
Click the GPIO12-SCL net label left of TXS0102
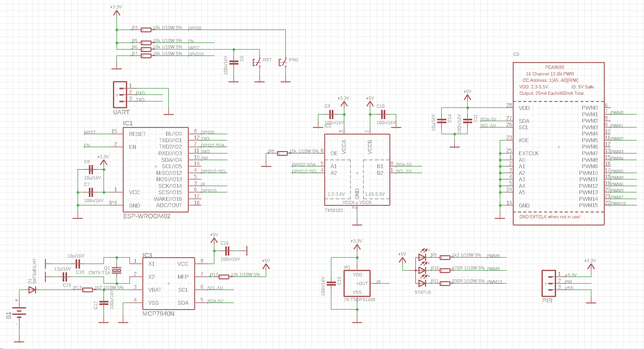[304, 171]
